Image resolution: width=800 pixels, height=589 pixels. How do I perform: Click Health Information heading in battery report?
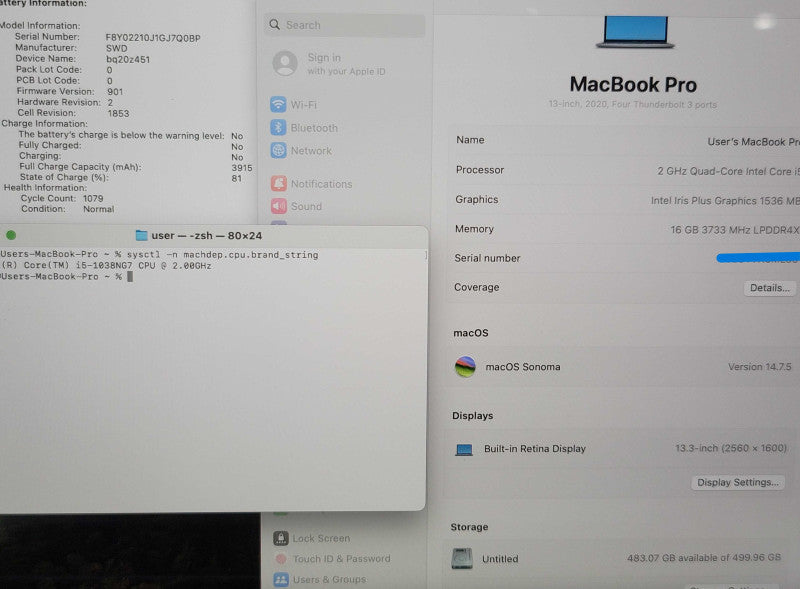click(45, 187)
